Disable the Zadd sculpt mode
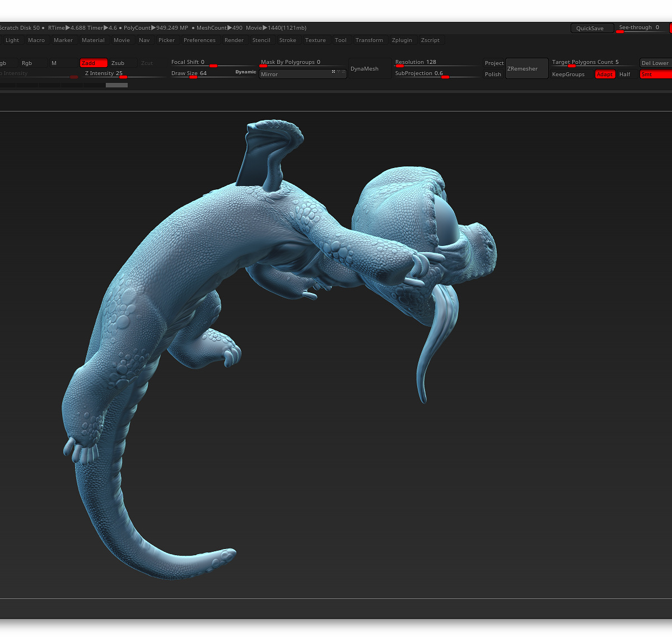This screenshot has height=637, width=672. 94,63
